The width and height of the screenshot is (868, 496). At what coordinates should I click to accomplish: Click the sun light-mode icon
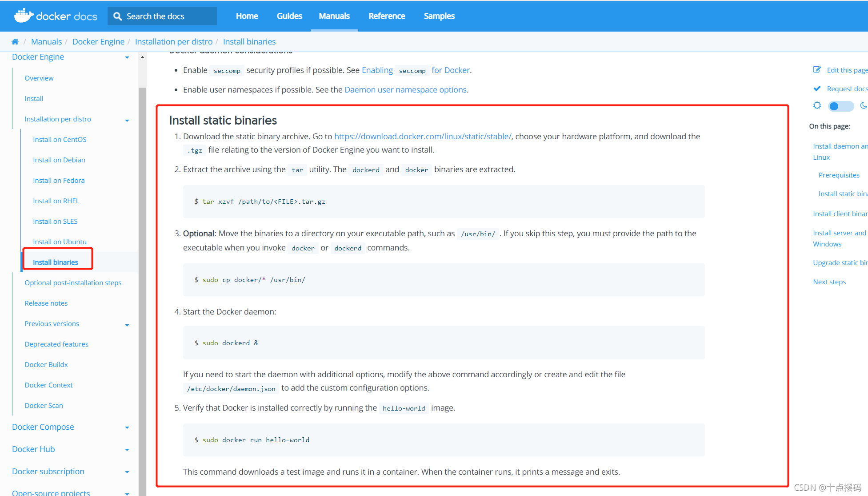817,105
